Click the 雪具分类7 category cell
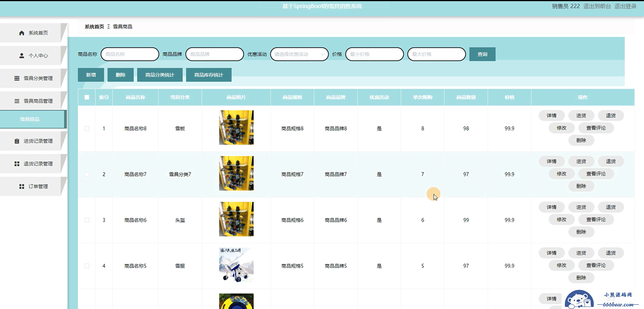The width and height of the screenshot is (644, 309). pyautogui.click(x=180, y=174)
